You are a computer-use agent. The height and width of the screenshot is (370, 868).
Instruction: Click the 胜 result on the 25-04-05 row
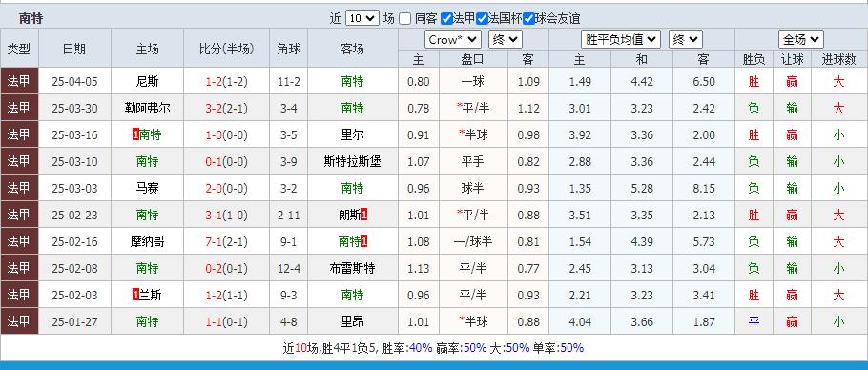tap(754, 82)
